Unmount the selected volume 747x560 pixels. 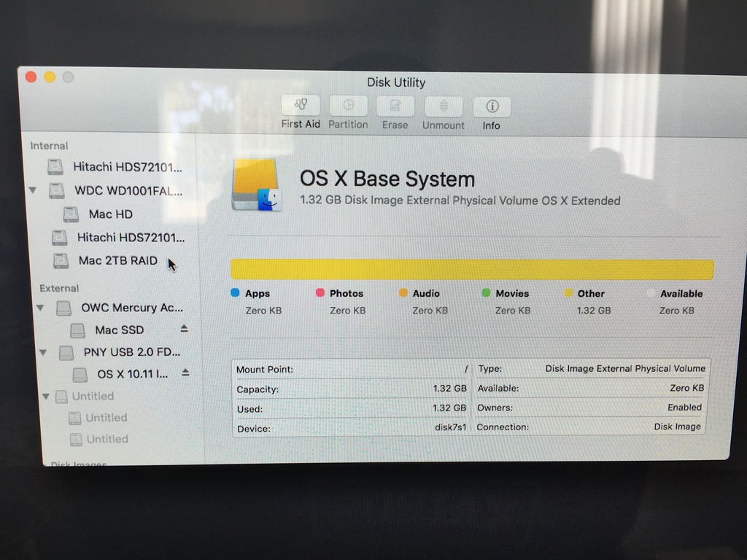tap(443, 106)
